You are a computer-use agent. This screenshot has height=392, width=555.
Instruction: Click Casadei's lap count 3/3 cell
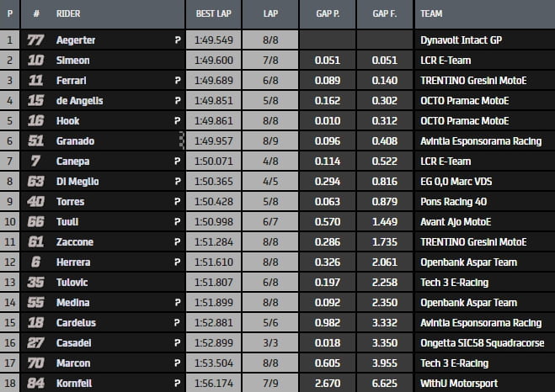click(269, 343)
